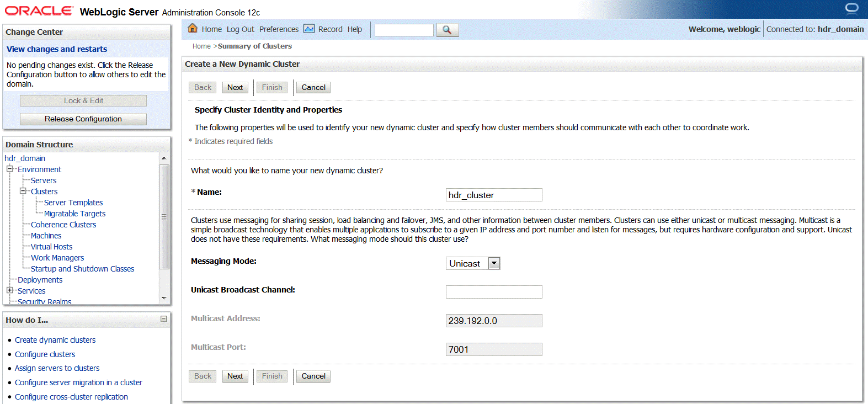This screenshot has width=868, height=404.
Task: Open Create dynamic clusters help link
Action: pyautogui.click(x=55, y=340)
